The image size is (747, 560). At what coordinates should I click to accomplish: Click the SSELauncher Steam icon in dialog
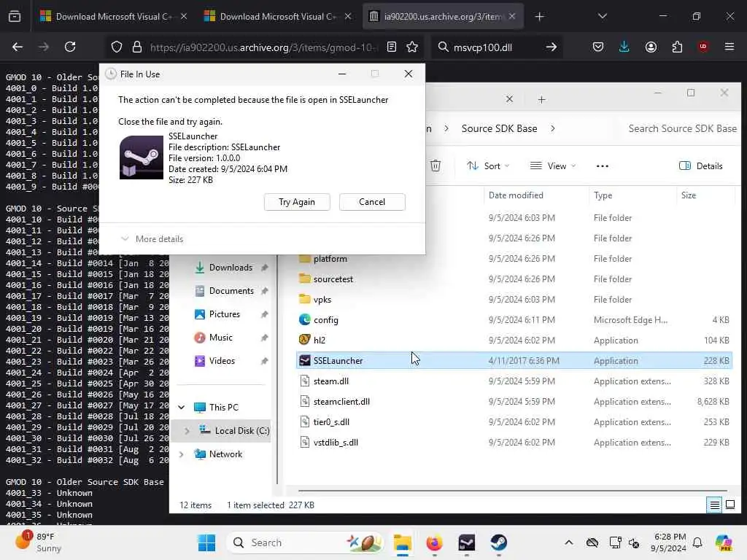tap(141, 157)
